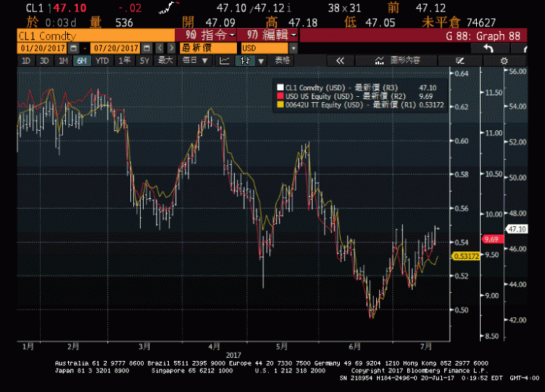Click white CL1 Comdty legend swatch

coord(280,87)
